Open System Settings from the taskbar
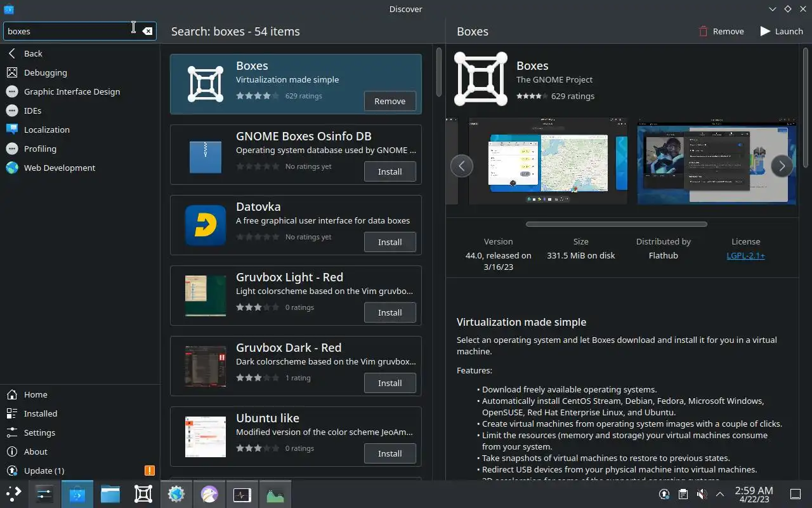 pos(44,494)
